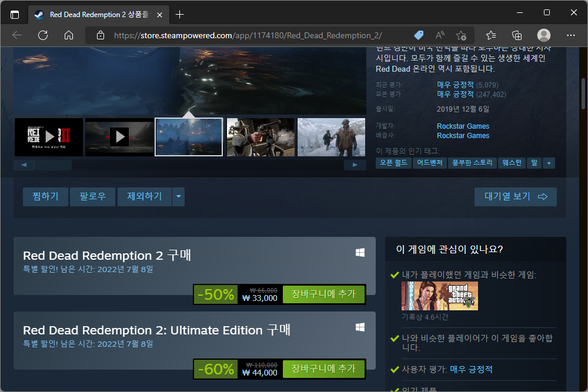Open the Favorites list

[491, 36]
